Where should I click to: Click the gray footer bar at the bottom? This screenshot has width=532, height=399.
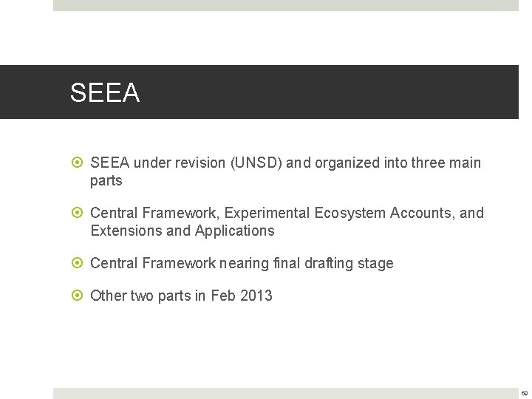[285, 393]
